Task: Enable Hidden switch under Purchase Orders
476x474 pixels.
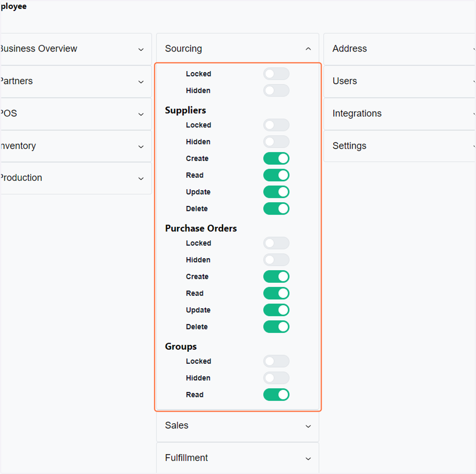Action: (276, 260)
